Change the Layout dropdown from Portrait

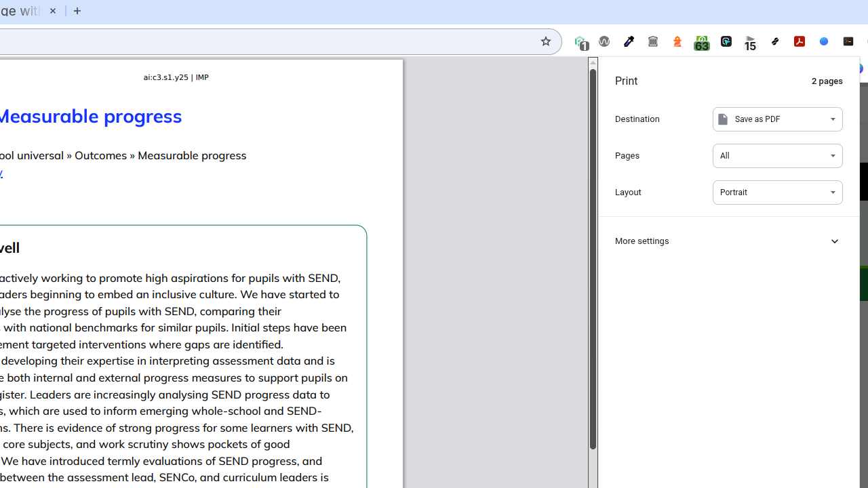tap(777, 192)
